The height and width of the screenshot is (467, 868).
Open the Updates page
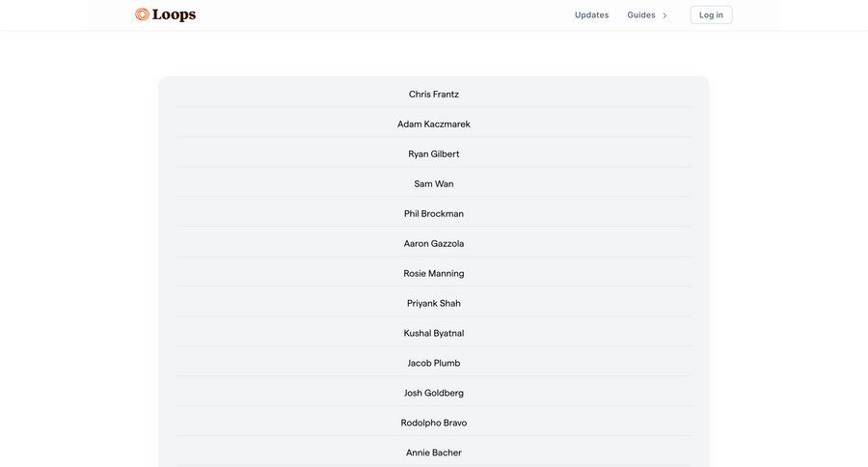pyautogui.click(x=591, y=15)
